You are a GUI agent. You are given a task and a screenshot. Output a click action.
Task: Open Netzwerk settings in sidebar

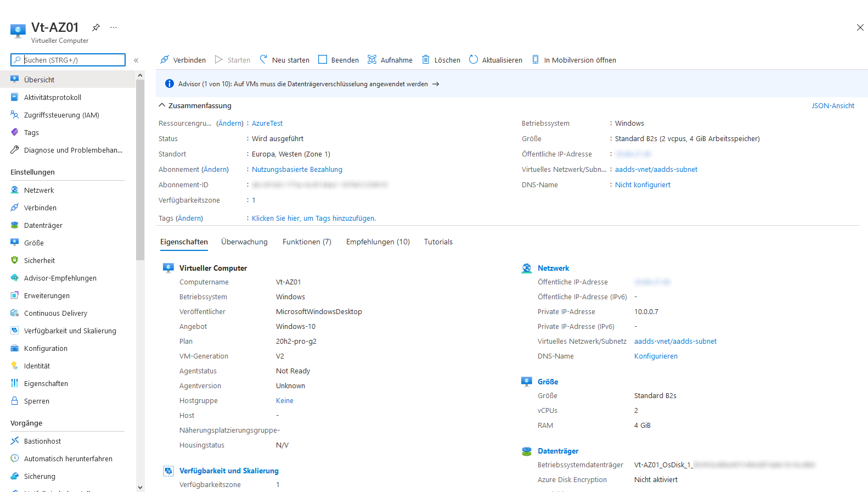coord(67,190)
